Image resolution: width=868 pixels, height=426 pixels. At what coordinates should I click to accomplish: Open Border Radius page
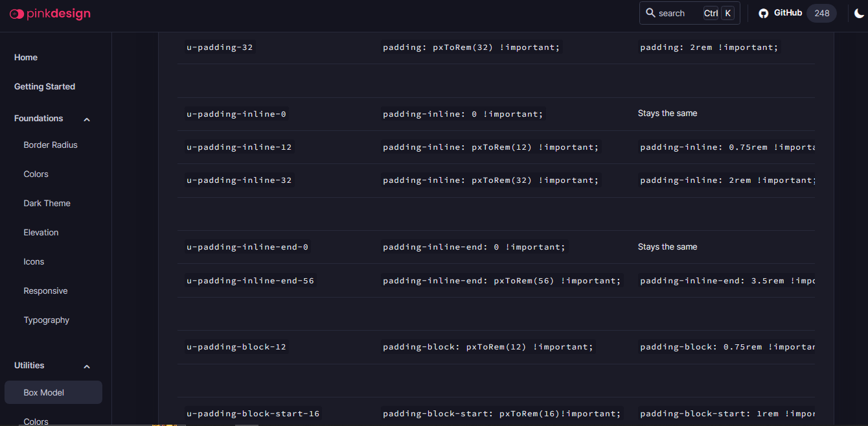tap(51, 145)
